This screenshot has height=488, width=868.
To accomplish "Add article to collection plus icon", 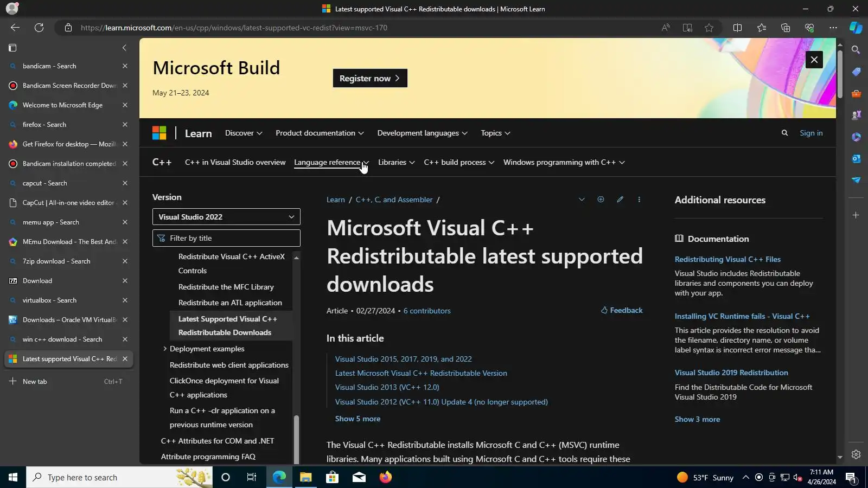I will pyautogui.click(x=601, y=200).
